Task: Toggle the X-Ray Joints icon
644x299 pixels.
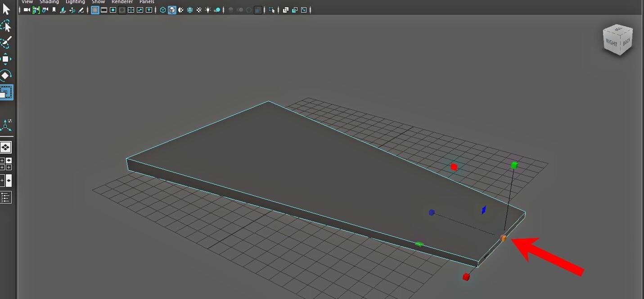Action: (304, 10)
